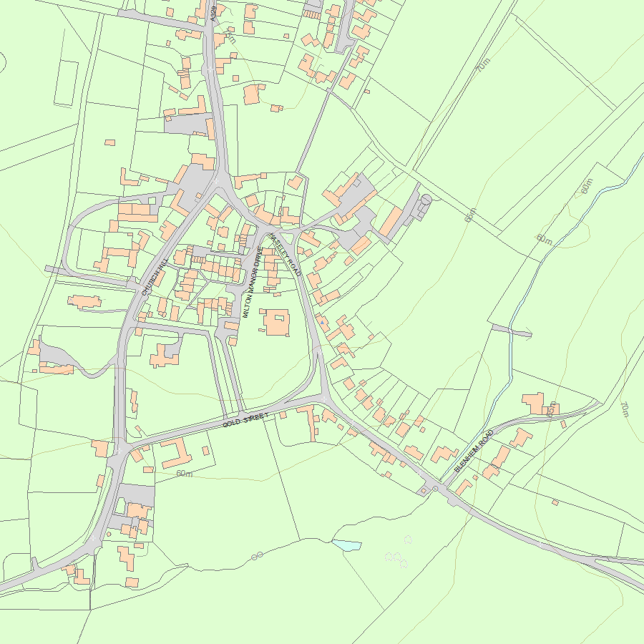Click the large courtyard building beside Milton Manor Drive
This screenshot has height=644, width=644.
coord(276,323)
